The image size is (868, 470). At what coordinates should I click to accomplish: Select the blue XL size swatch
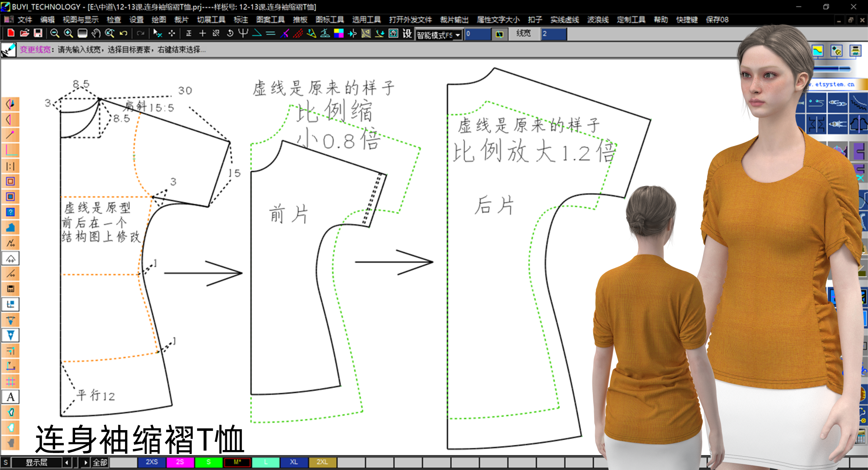(294, 462)
